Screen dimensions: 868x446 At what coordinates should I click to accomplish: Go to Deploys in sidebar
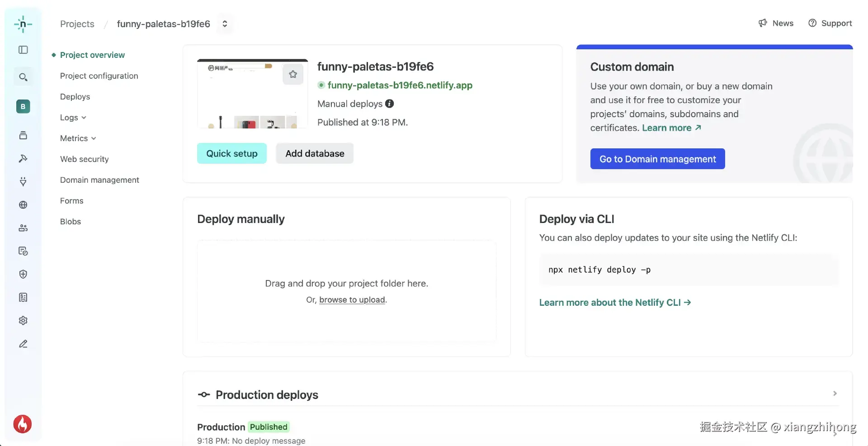point(75,97)
